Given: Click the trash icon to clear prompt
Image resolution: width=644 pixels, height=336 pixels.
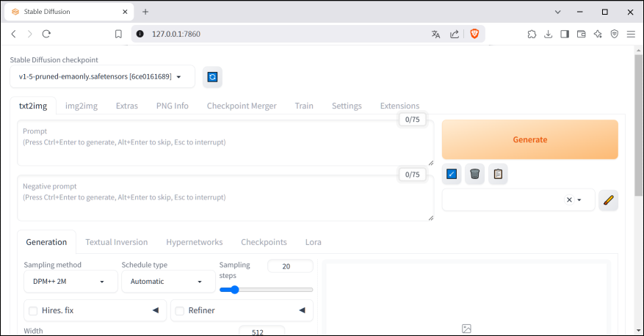Looking at the screenshot, I should tap(475, 174).
